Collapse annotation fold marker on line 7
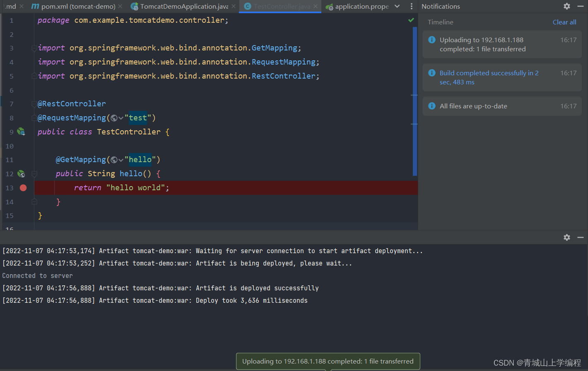The image size is (588, 371). [x=34, y=104]
